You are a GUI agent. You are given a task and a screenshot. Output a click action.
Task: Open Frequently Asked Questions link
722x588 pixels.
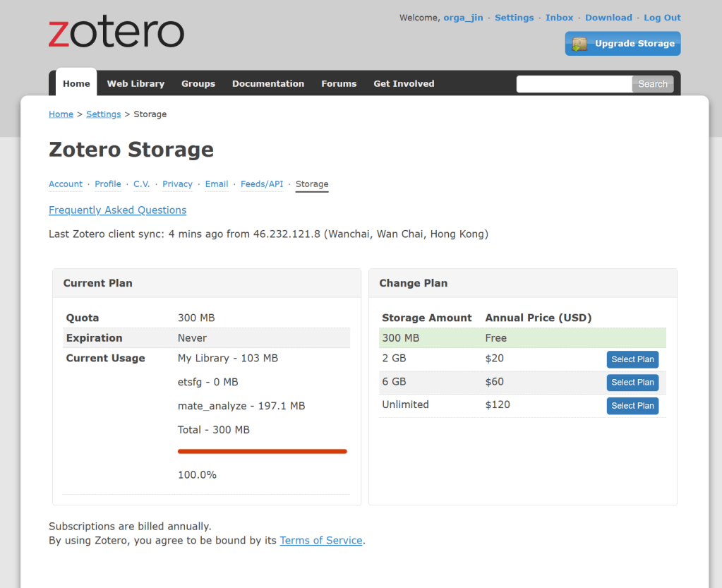pyautogui.click(x=118, y=210)
